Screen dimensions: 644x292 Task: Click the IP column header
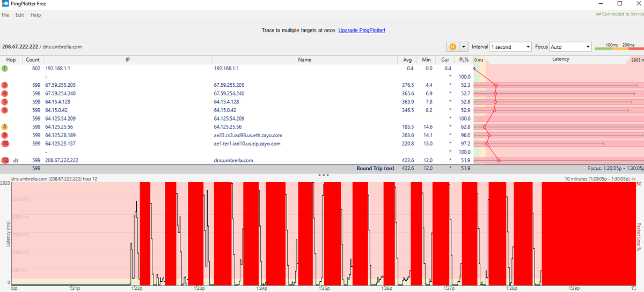click(127, 59)
